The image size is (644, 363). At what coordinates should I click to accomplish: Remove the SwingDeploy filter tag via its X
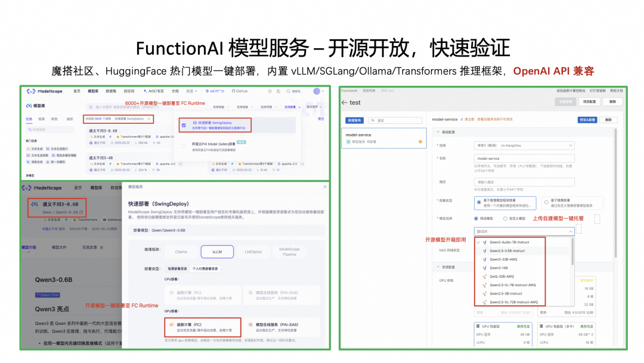(x=149, y=119)
